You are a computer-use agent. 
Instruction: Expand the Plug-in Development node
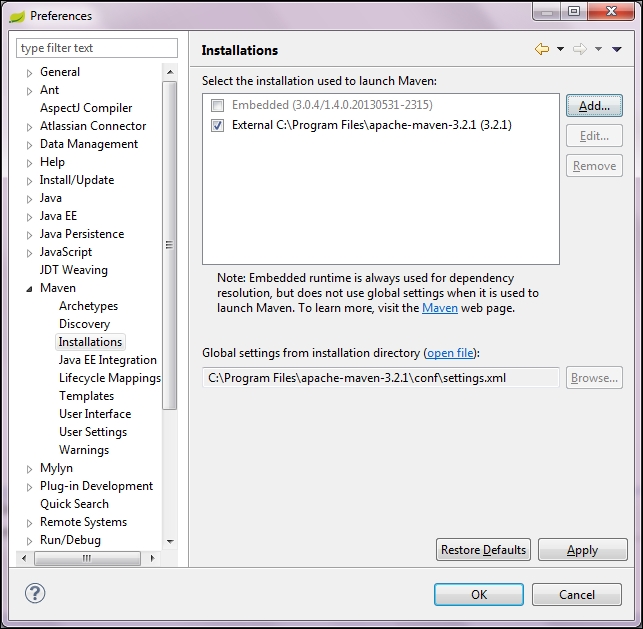click(30, 487)
